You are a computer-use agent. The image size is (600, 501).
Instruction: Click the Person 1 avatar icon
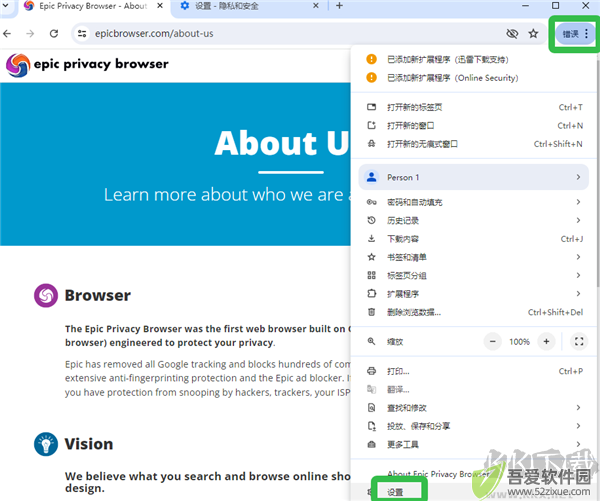point(372,177)
